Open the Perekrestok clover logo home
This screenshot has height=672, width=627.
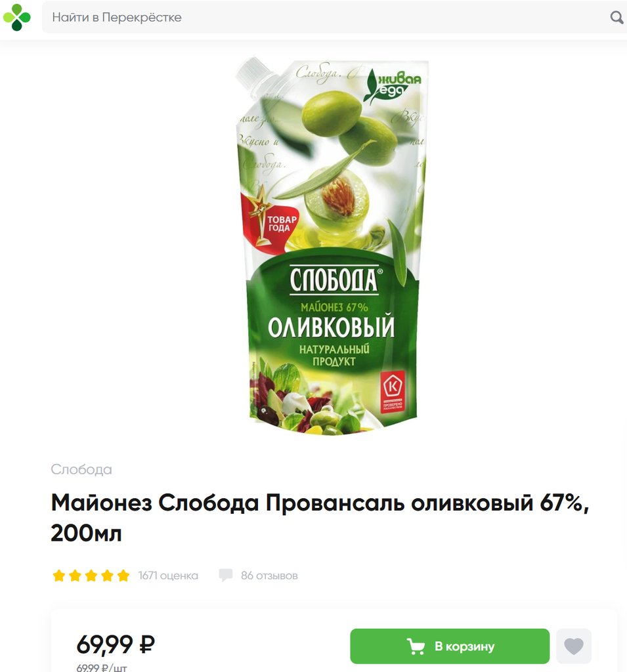pos(16,17)
